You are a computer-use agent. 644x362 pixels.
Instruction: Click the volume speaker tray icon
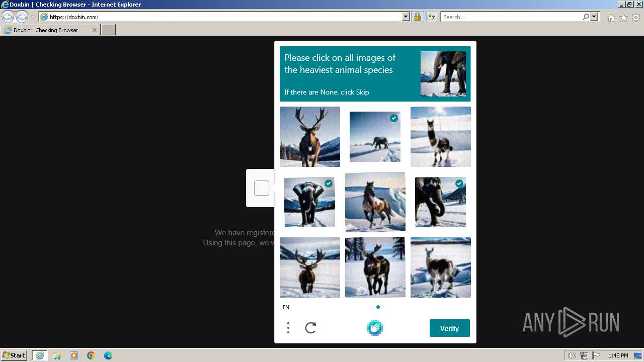point(572,355)
